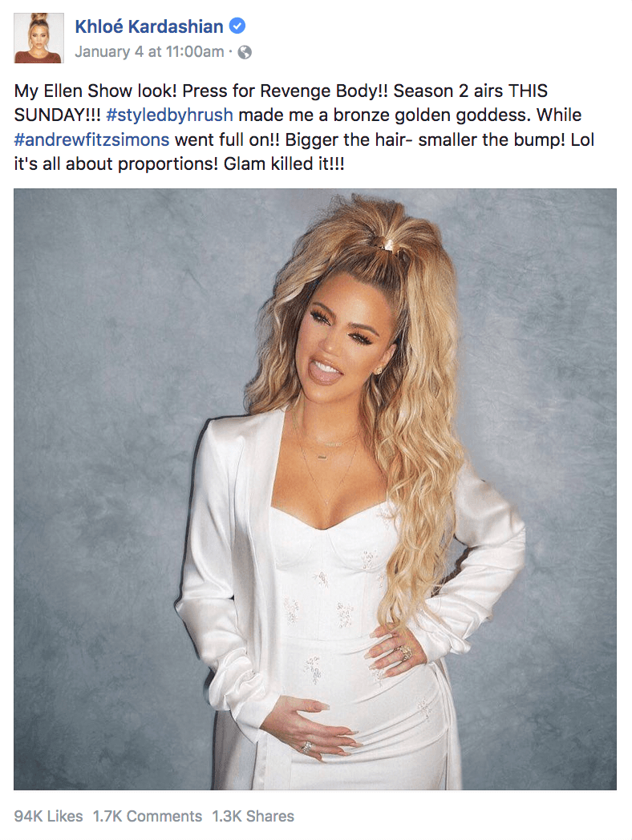
Task: Follow the #andrewfitzsimons hashtag
Action: click(x=91, y=139)
